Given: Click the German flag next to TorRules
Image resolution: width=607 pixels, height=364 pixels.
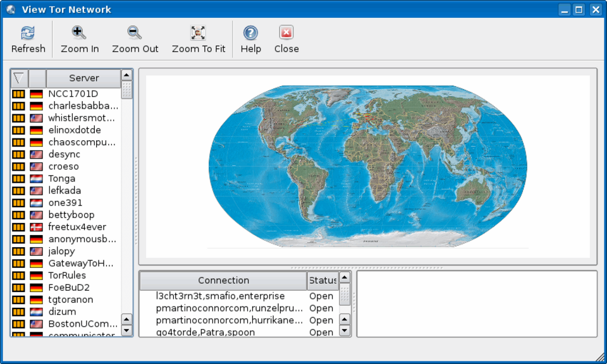Looking at the screenshot, I should [36, 276].
